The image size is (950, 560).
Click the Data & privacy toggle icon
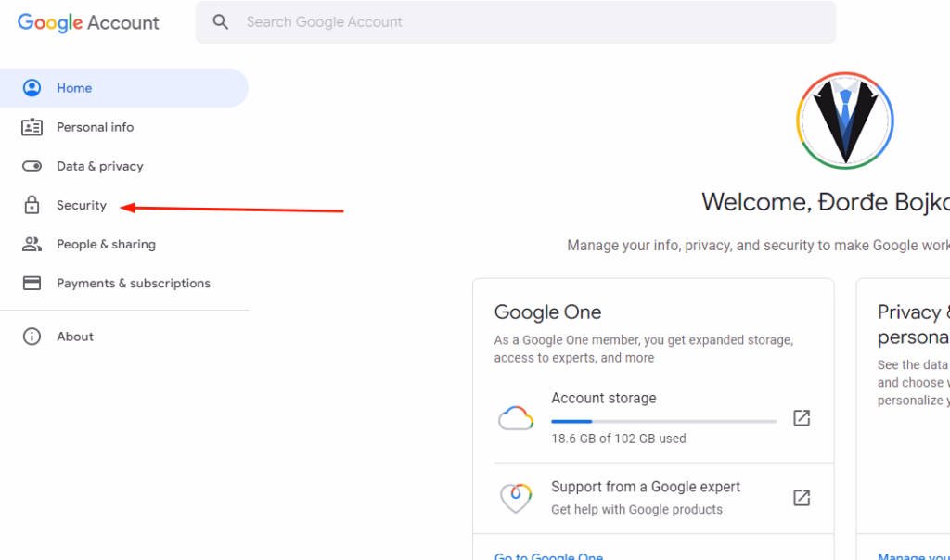point(32,166)
